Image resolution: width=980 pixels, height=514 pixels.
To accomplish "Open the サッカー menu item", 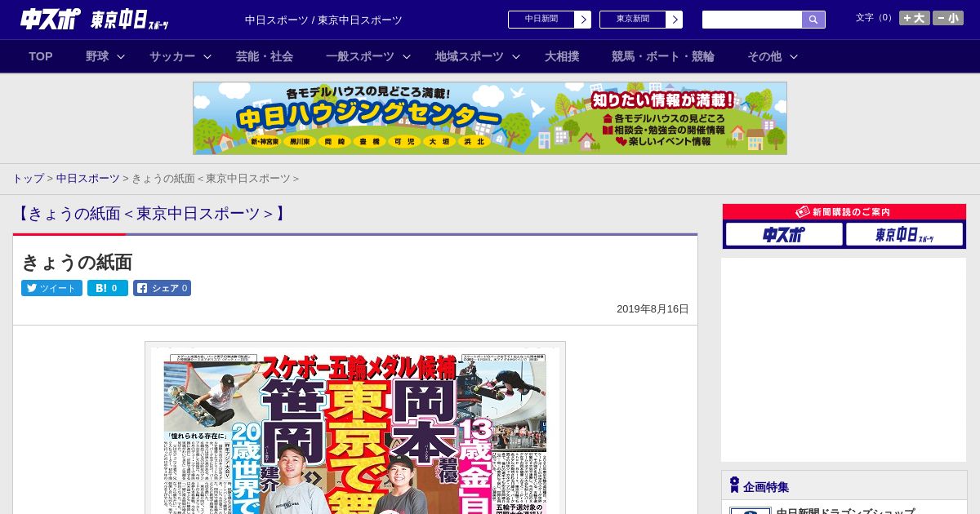I will tap(172, 56).
